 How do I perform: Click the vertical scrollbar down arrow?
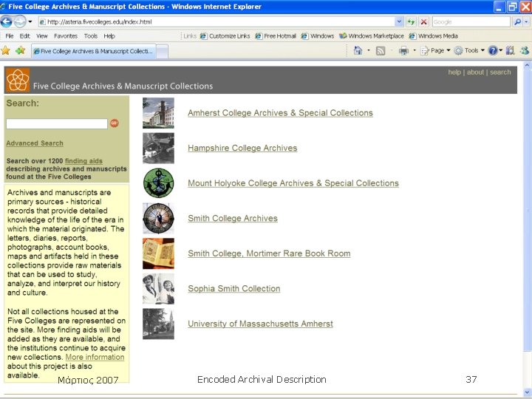point(528,391)
